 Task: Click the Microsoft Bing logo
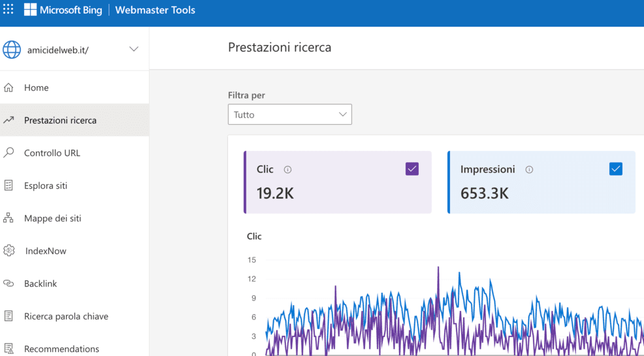30,10
